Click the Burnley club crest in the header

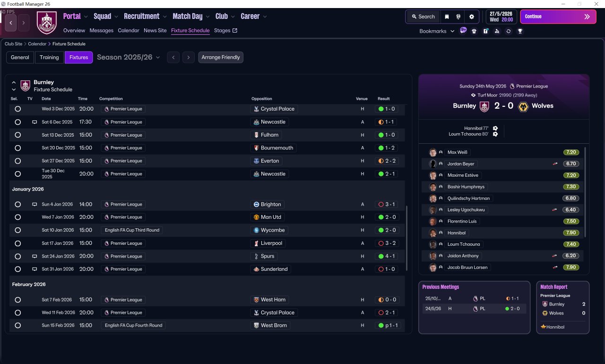pyautogui.click(x=46, y=23)
